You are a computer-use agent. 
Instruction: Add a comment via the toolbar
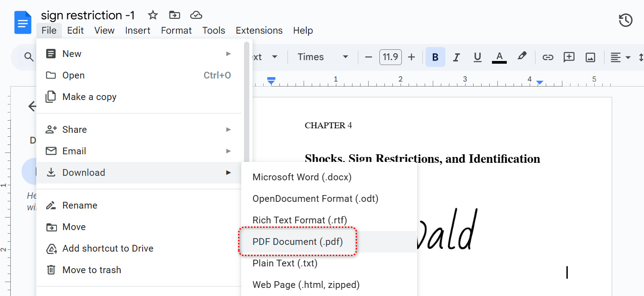coord(569,57)
